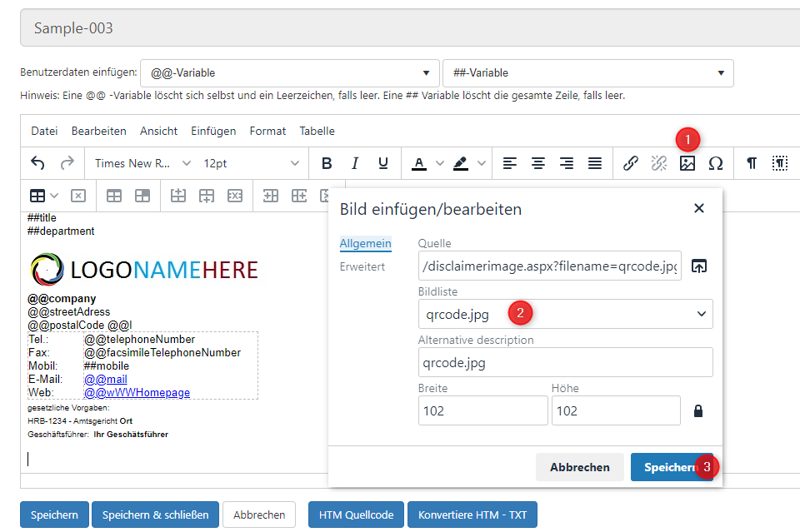Switch to the Erweitert tab
The height and width of the screenshot is (532, 800).
(362, 266)
